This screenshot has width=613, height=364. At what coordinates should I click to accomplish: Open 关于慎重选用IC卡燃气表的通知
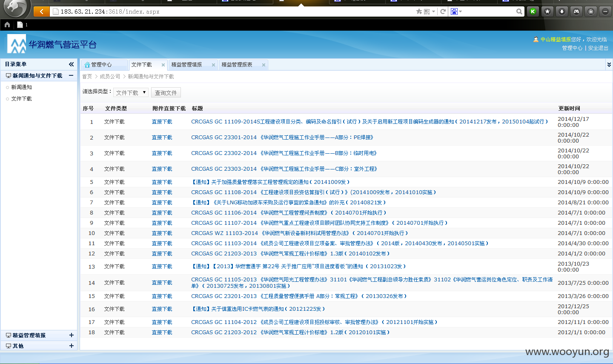[258, 309]
